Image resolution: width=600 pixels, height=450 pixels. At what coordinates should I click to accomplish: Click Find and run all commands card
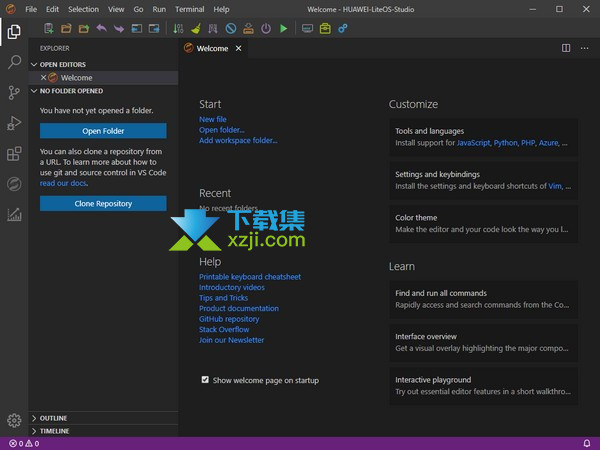(484, 299)
